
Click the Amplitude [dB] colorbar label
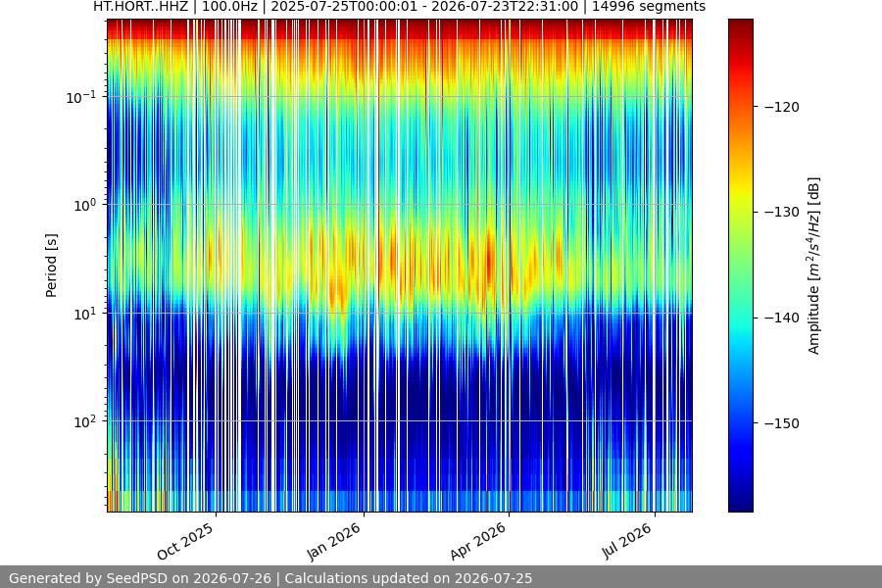pyautogui.click(x=814, y=266)
